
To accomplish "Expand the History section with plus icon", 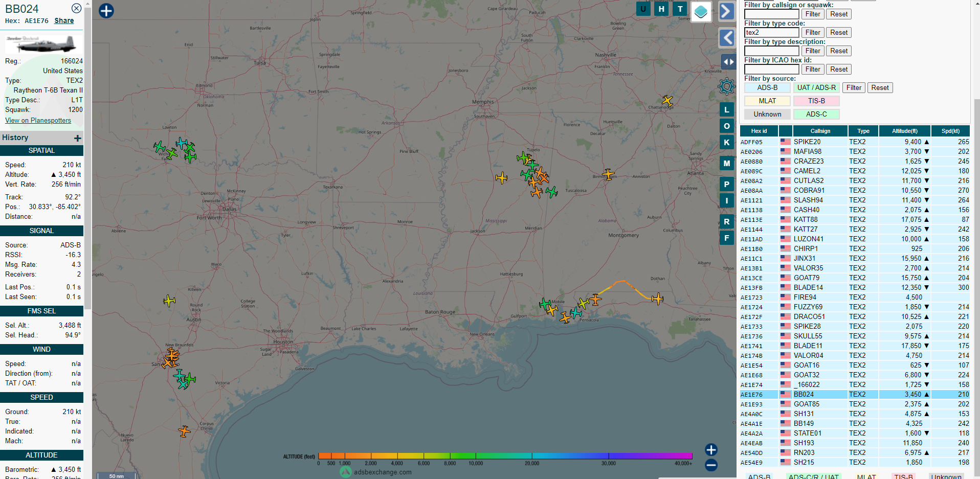I will pyautogui.click(x=78, y=138).
